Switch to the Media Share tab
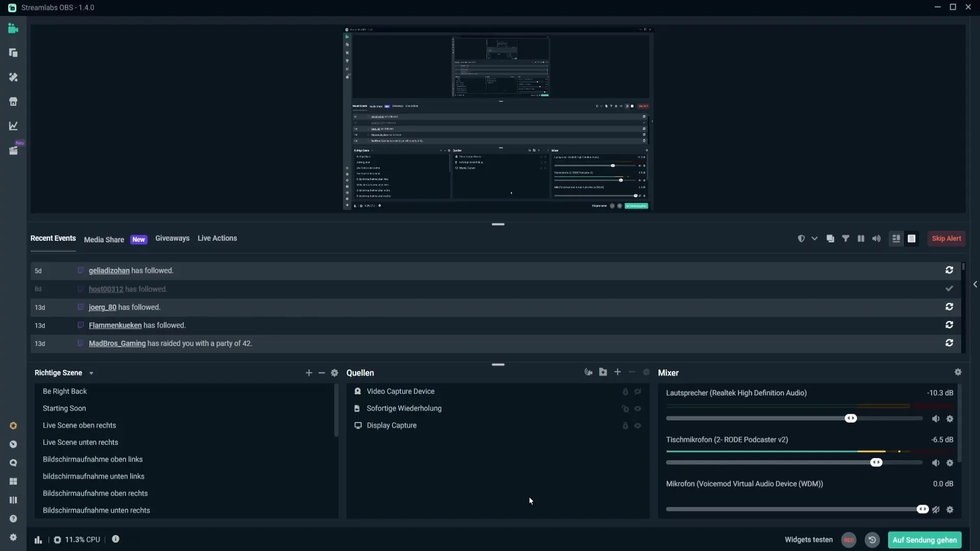The width and height of the screenshot is (980, 551). [104, 240]
